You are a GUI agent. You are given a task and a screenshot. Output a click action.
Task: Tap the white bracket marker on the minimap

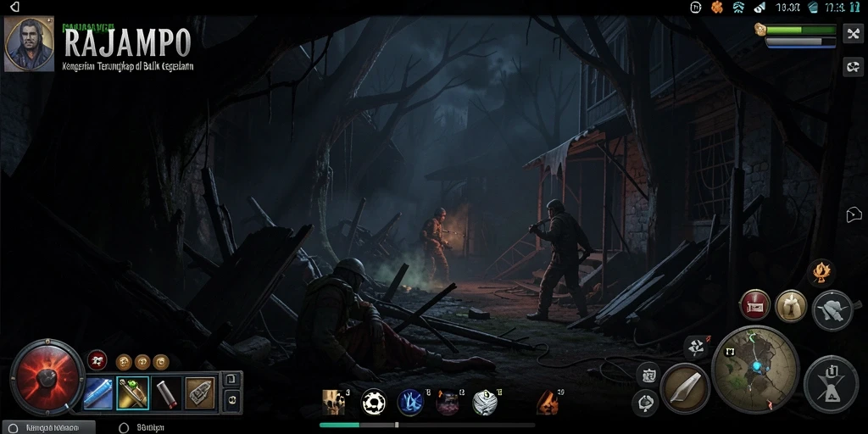pyautogui.click(x=728, y=352)
